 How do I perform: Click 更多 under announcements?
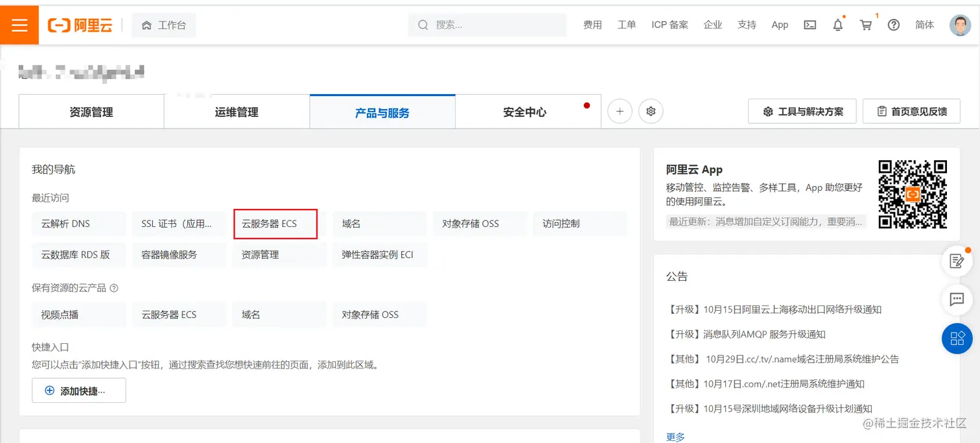[x=675, y=437]
